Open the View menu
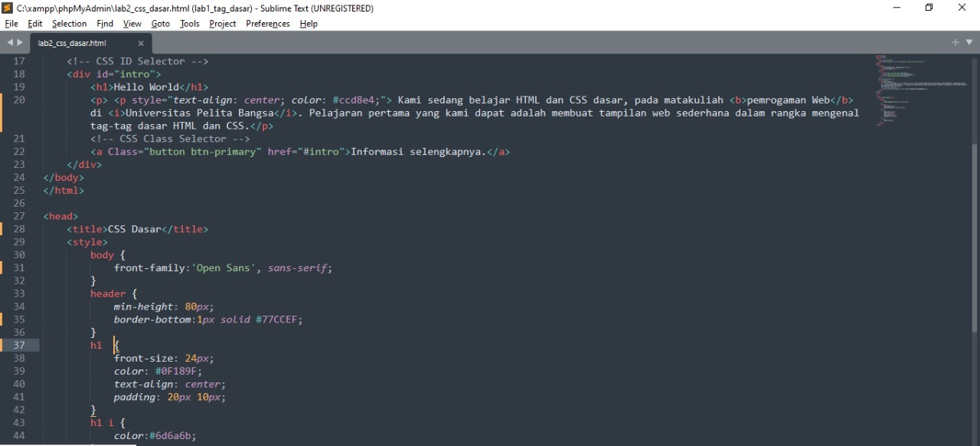This screenshot has height=446, width=980. click(132, 24)
